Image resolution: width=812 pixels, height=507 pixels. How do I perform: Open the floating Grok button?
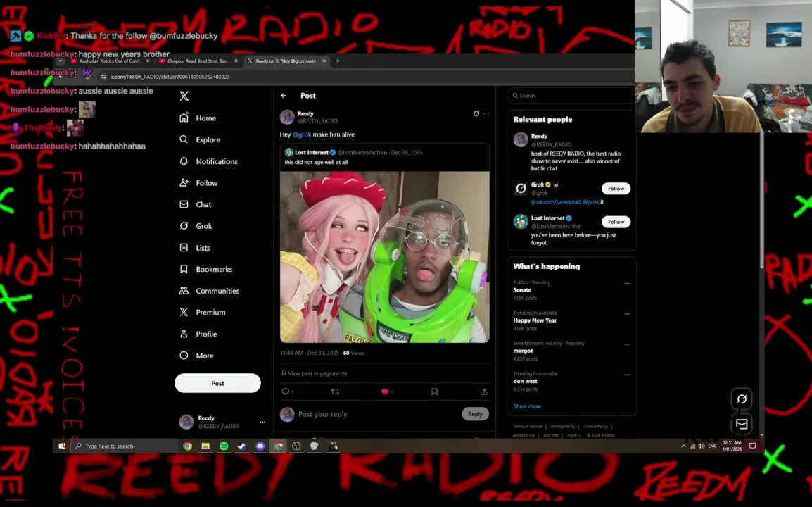coord(742,399)
